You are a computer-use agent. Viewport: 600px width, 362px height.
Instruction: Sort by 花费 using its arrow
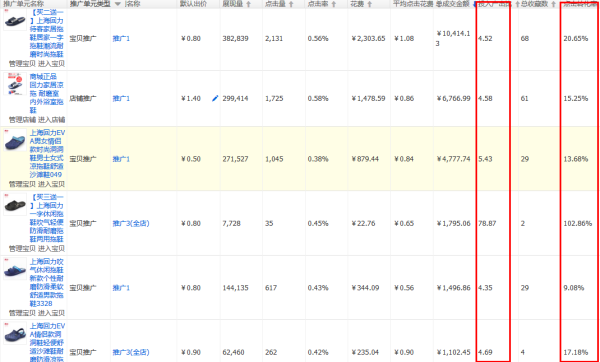tap(369, 4)
